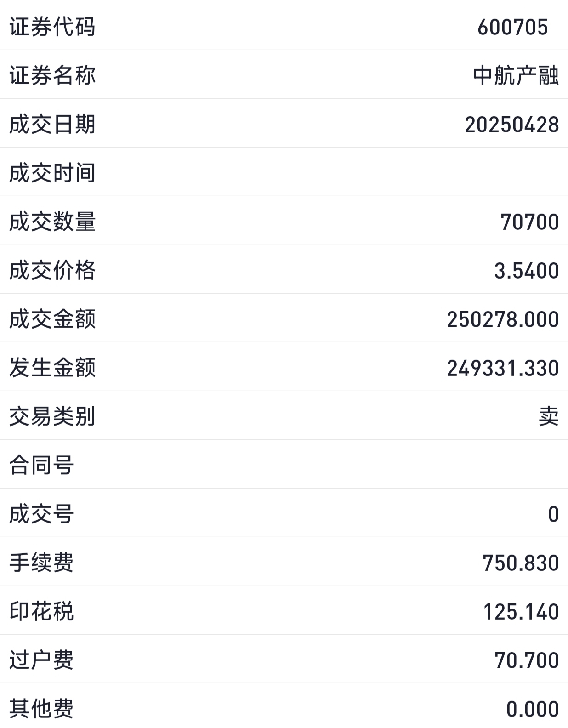Screen dimensions: 568x728
Task: Click the 过户费 value 70.700
Action: [x=527, y=660]
